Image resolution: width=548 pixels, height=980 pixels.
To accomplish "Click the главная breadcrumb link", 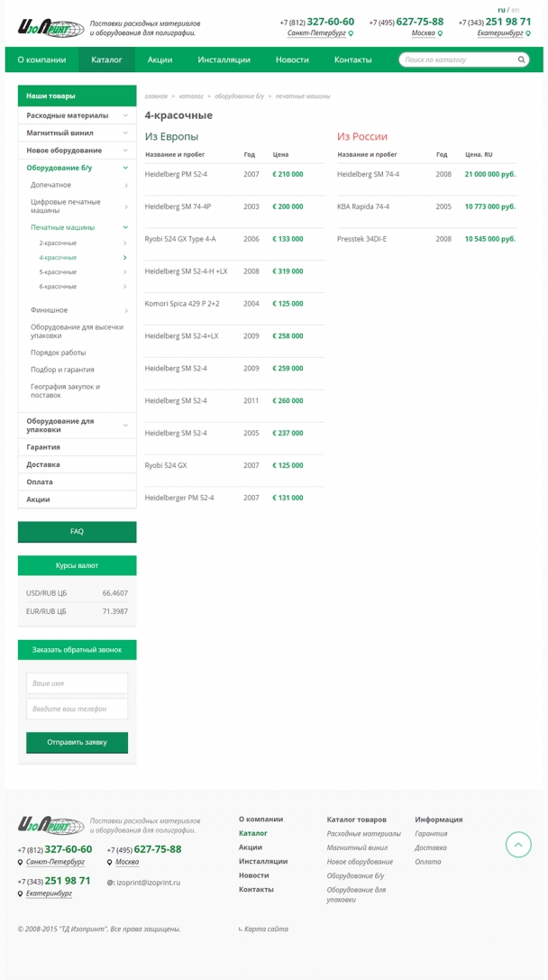I will pyautogui.click(x=156, y=96).
